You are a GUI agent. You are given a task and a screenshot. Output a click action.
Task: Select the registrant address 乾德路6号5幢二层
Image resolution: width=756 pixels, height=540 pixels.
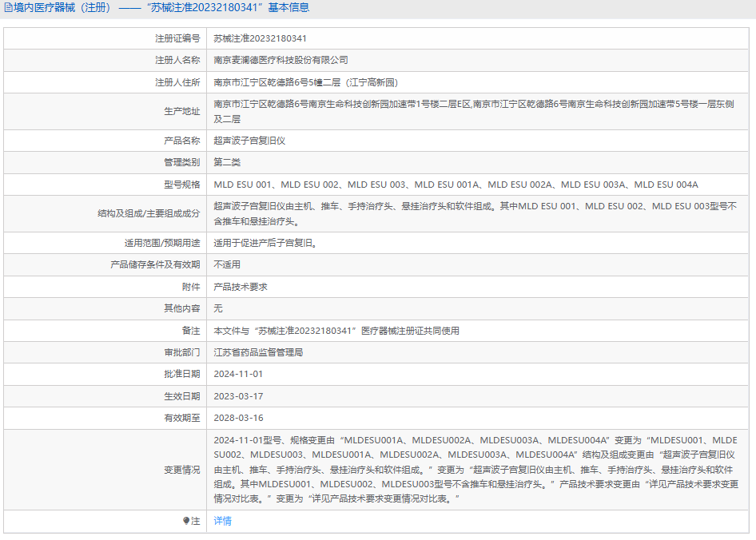[305, 82]
